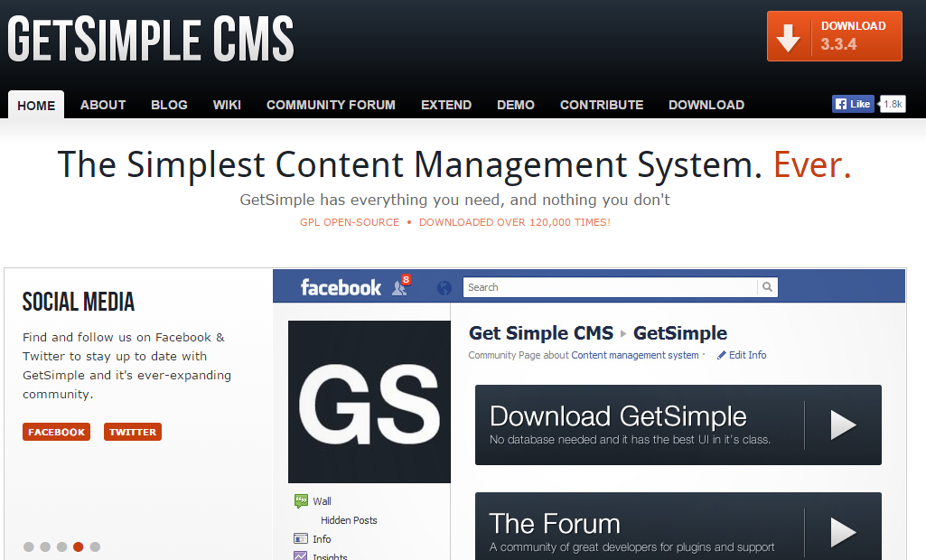The width and height of the screenshot is (926, 560).
Task: Click the Download GetSimple banner
Action: click(678, 425)
